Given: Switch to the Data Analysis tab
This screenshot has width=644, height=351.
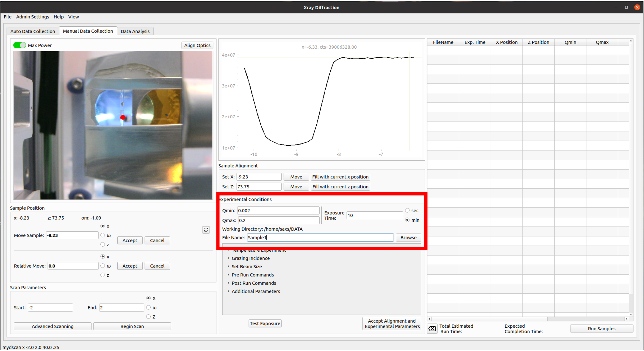Looking at the screenshot, I should tap(135, 31).
